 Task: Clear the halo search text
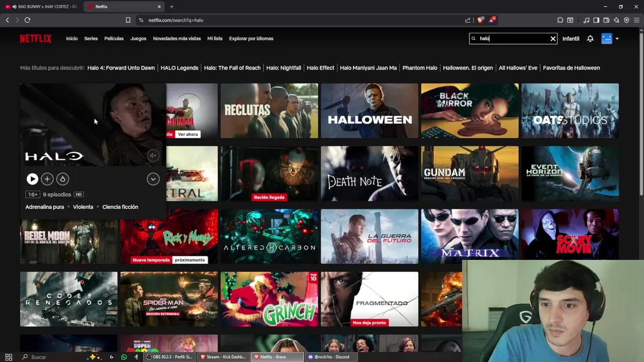[553, 39]
